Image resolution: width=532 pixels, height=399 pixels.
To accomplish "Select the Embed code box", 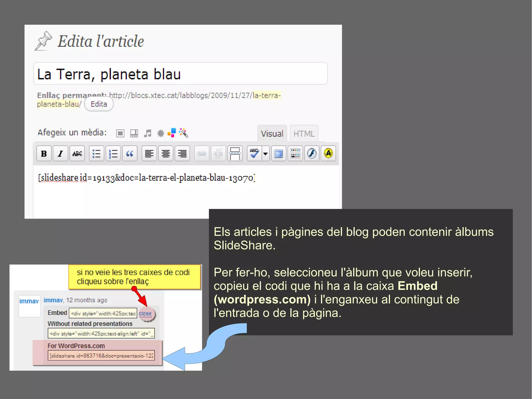I will pyautogui.click(x=103, y=313).
